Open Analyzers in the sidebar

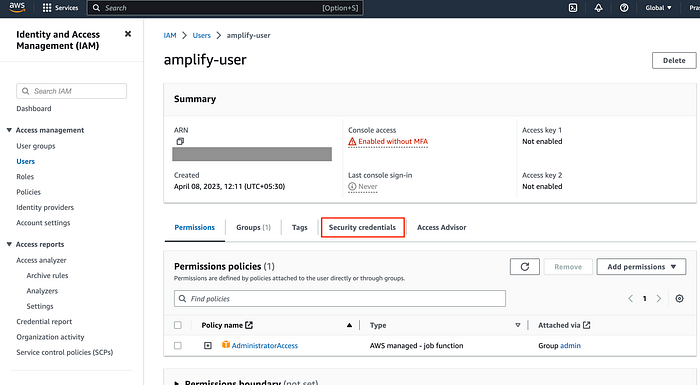click(x=42, y=291)
